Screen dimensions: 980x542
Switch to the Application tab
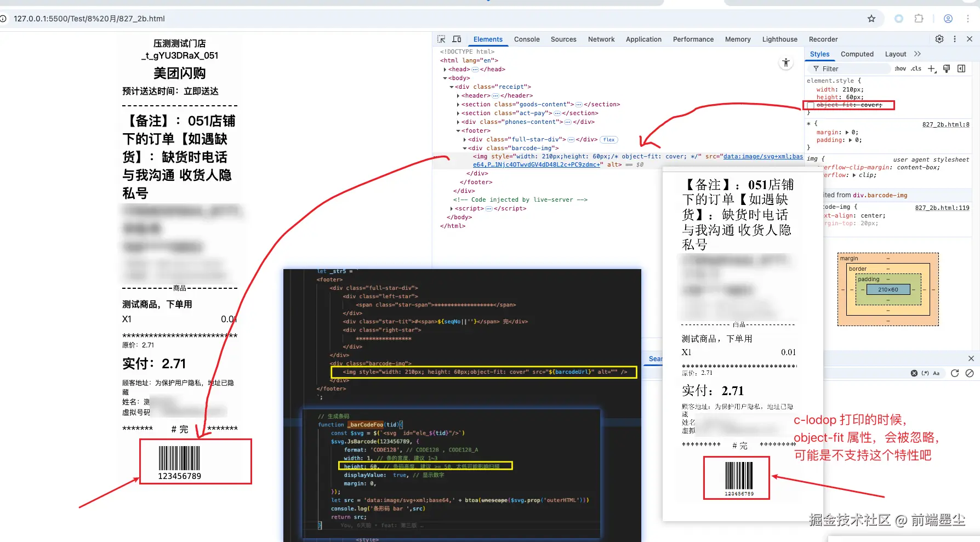[x=643, y=39]
